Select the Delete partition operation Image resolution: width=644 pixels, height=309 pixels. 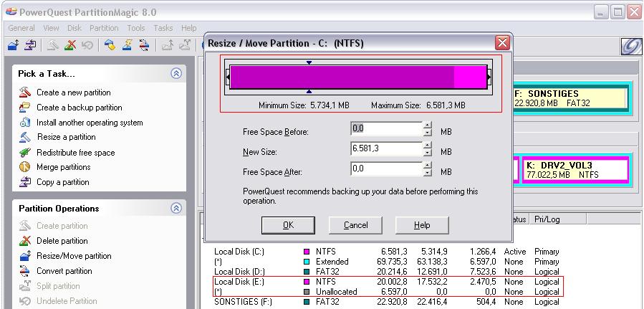(x=62, y=241)
